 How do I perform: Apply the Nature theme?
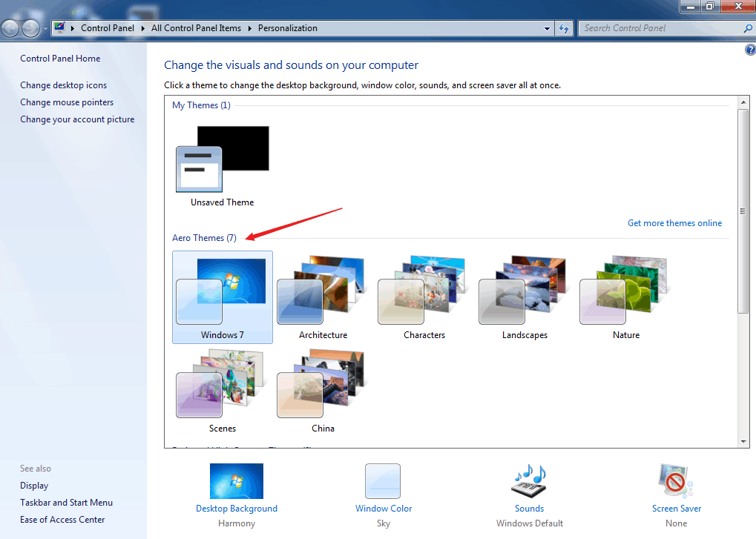626,297
